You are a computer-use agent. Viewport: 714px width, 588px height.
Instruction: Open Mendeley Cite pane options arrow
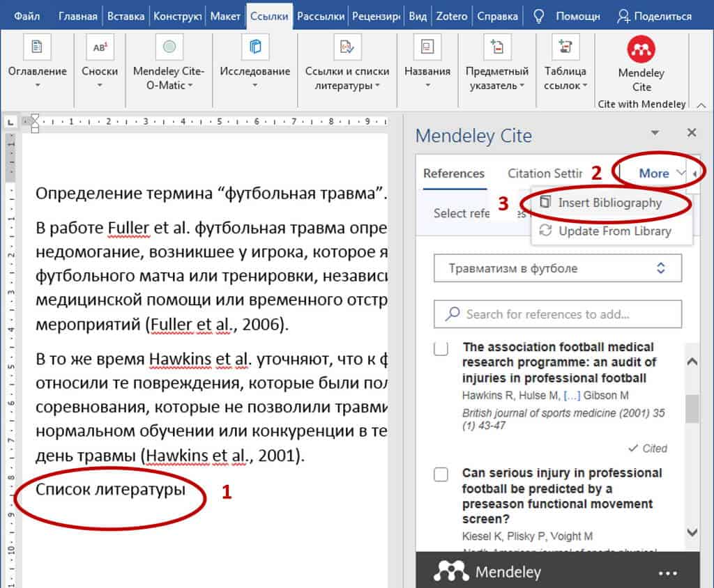click(x=655, y=133)
